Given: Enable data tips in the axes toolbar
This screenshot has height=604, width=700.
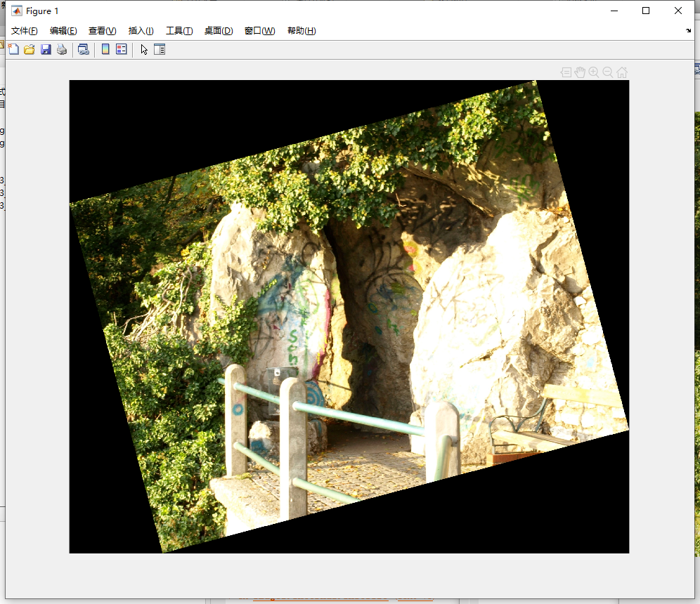Looking at the screenshot, I should point(566,72).
